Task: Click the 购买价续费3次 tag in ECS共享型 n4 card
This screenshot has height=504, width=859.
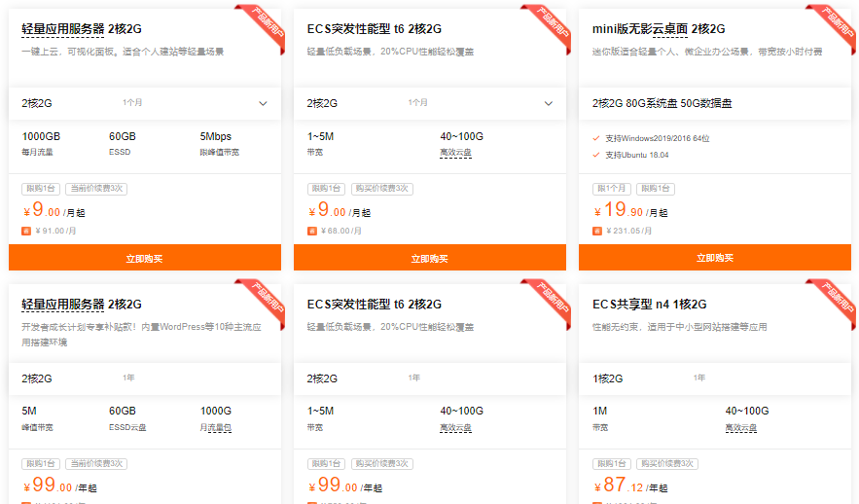Action: 666,463
